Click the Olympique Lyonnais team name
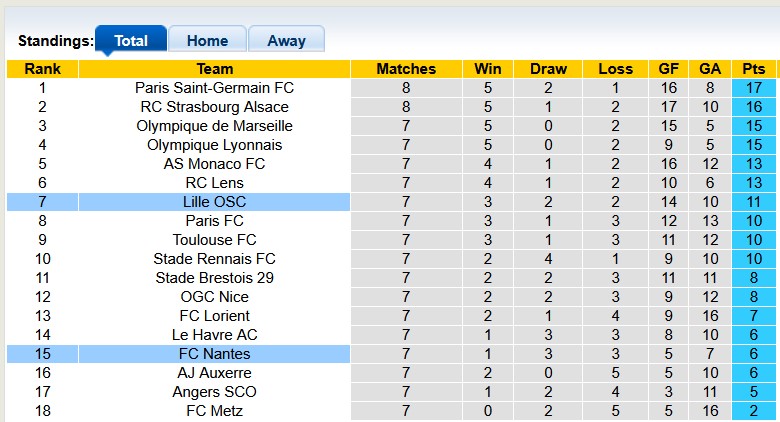Viewport: 780px width, 422px height. click(215, 145)
